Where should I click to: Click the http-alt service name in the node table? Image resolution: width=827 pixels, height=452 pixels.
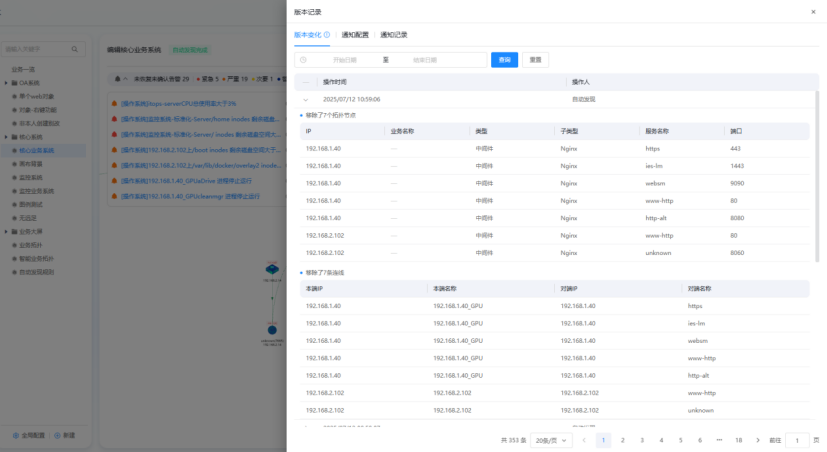[x=656, y=218]
